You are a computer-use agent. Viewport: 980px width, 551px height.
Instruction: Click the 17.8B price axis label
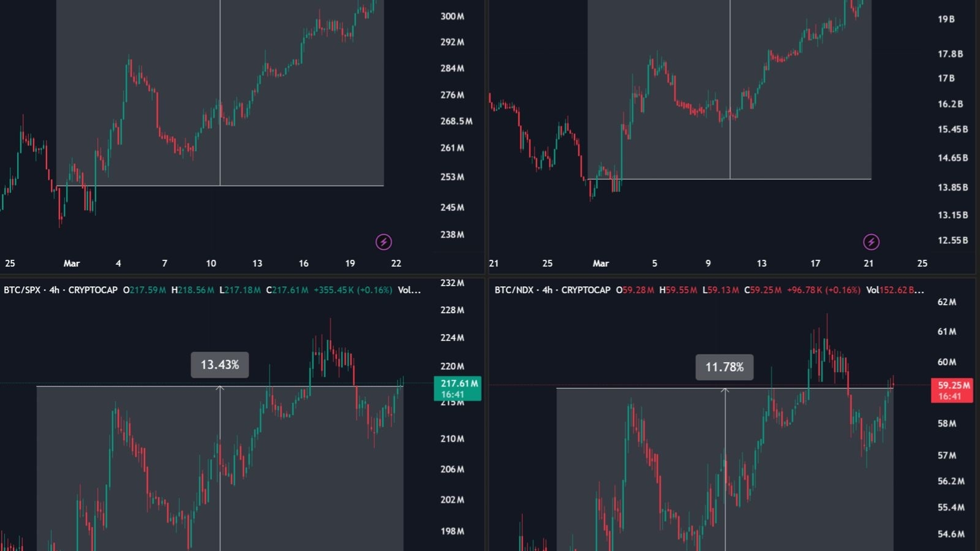(x=951, y=54)
